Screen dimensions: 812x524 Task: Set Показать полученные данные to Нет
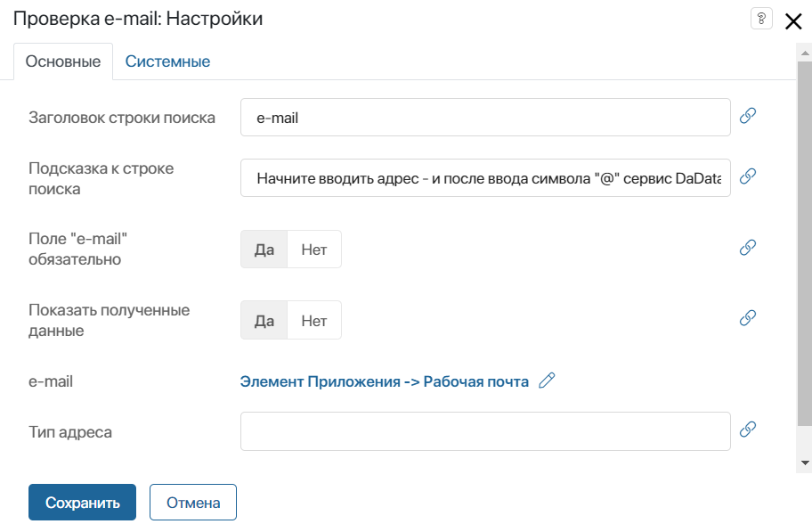click(x=313, y=320)
